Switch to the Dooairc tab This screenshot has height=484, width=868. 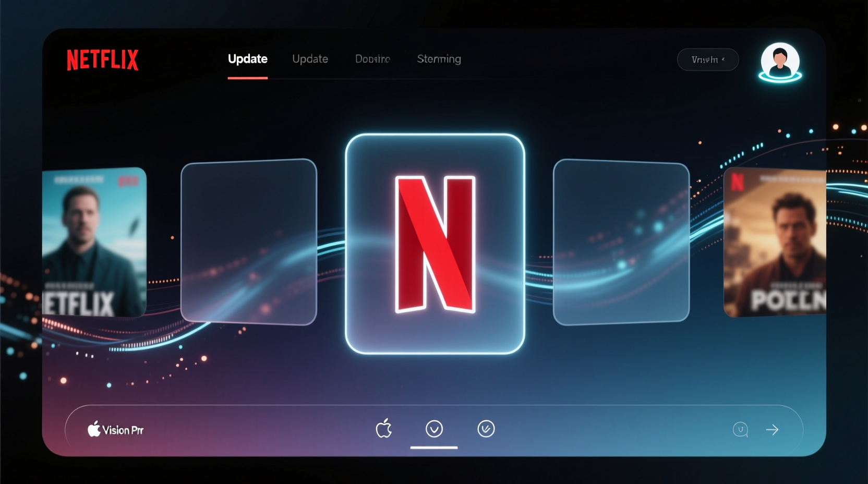click(372, 59)
